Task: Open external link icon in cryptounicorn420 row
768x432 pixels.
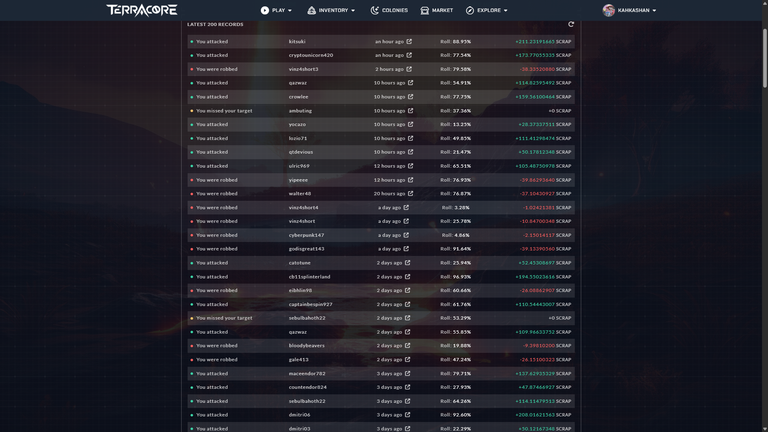Action: [409, 55]
